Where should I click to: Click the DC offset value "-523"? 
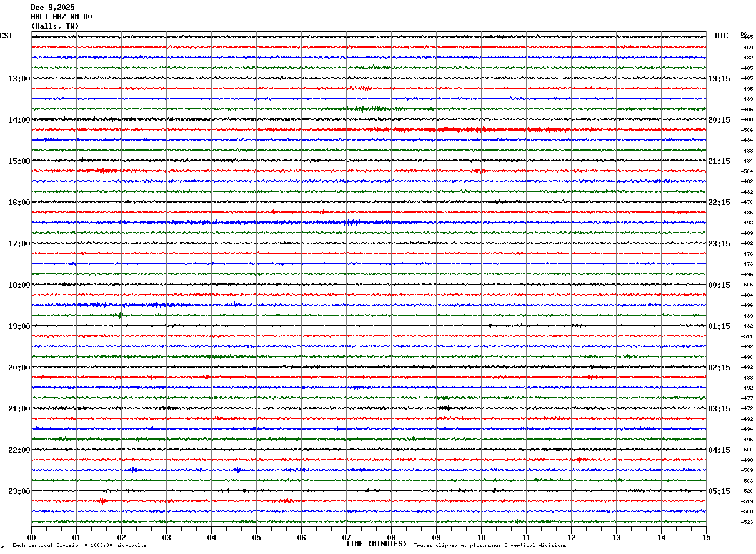point(747,522)
